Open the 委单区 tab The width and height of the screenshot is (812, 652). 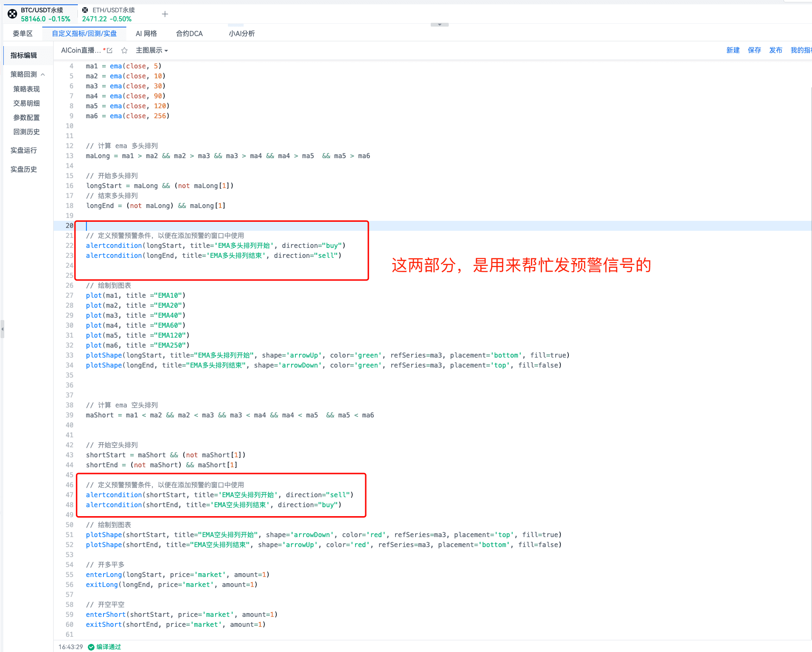(x=23, y=33)
